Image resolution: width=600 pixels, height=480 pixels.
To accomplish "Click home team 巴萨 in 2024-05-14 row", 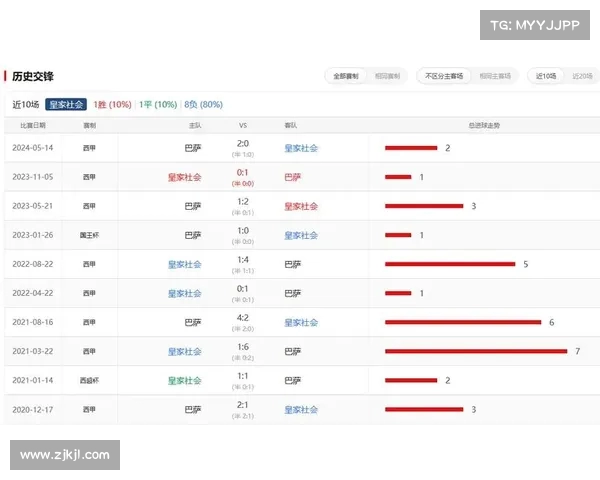I will (193, 148).
